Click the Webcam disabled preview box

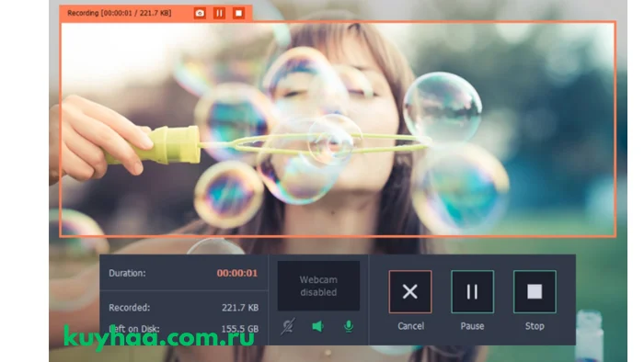318,286
